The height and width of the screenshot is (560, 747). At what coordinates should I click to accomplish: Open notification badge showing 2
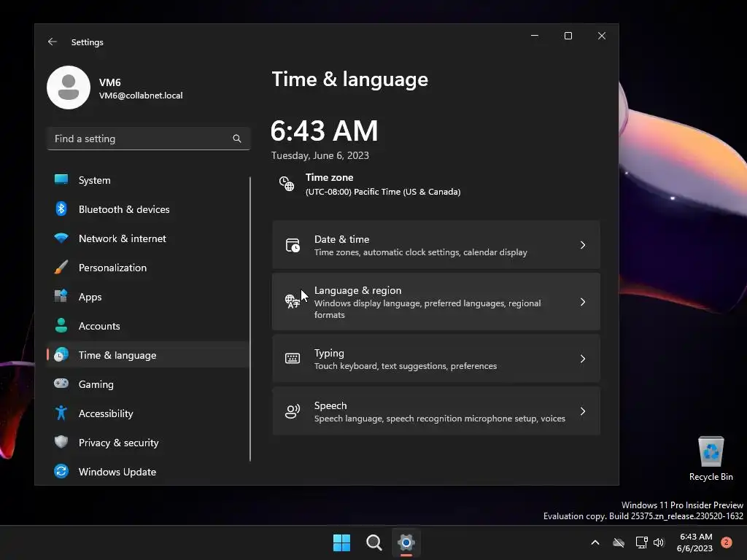point(726,542)
